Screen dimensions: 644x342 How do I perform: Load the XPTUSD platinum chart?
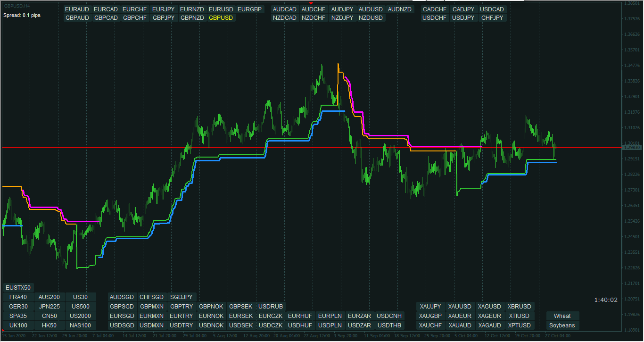(x=519, y=325)
